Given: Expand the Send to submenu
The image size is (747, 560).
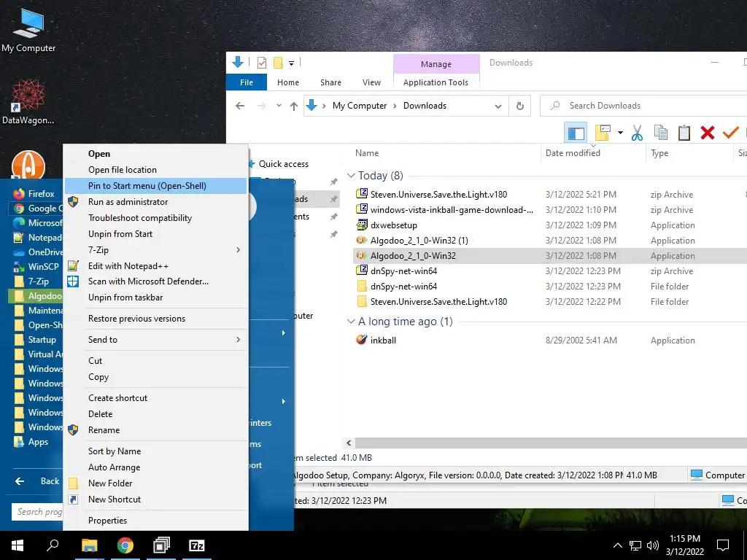Looking at the screenshot, I should point(155,340).
